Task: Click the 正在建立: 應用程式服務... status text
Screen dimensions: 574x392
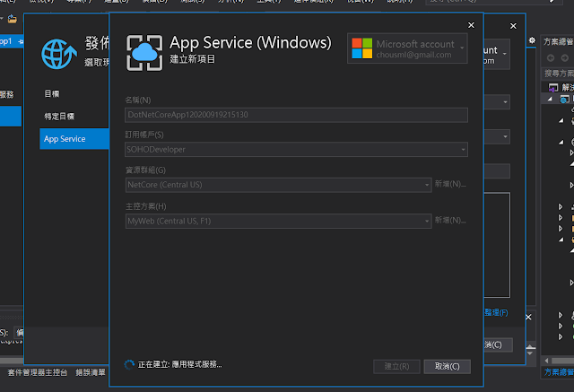Action: [x=179, y=364]
